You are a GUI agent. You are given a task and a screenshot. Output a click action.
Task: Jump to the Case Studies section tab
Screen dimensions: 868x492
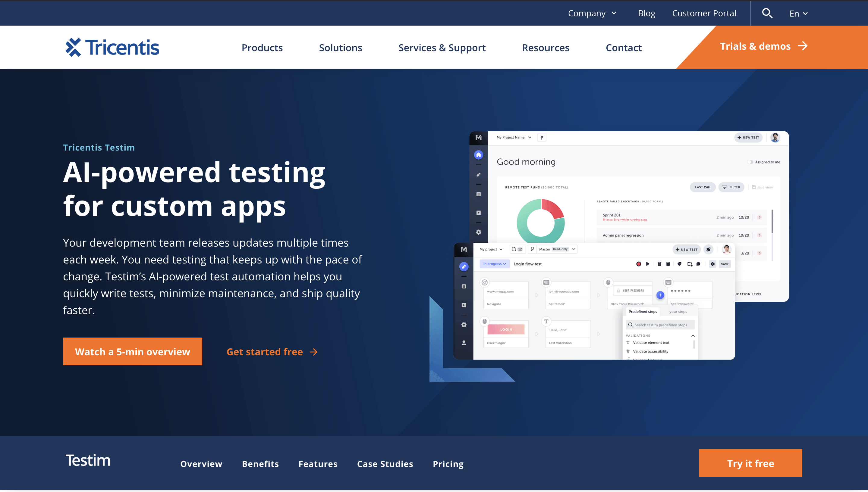pos(385,464)
